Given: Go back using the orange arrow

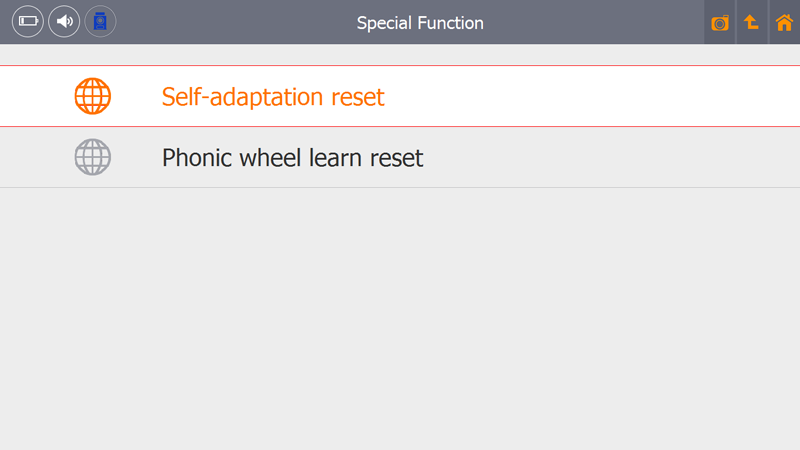Looking at the screenshot, I should [752, 22].
